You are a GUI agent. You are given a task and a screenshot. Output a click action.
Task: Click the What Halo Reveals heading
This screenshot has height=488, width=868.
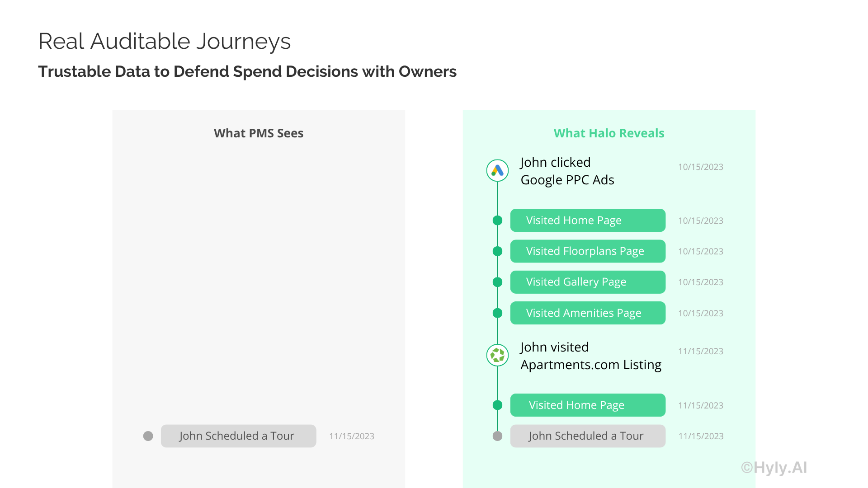pyautogui.click(x=609, y=133)
